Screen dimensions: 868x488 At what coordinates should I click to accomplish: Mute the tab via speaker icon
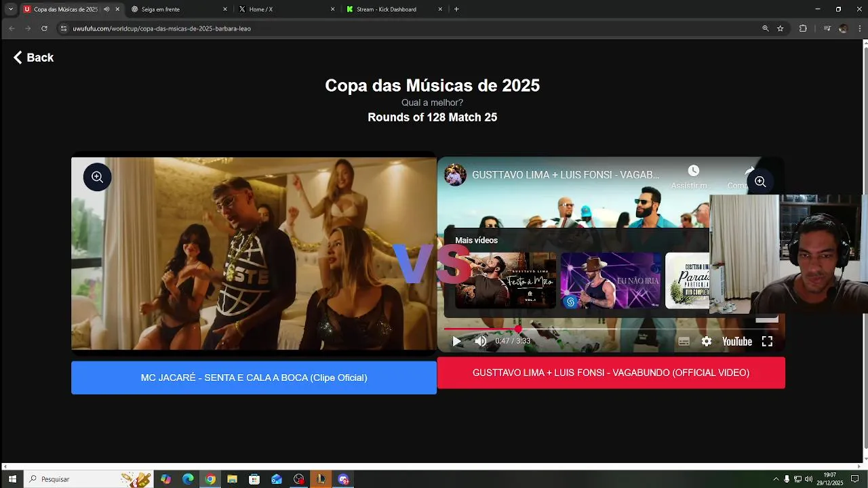106,9
